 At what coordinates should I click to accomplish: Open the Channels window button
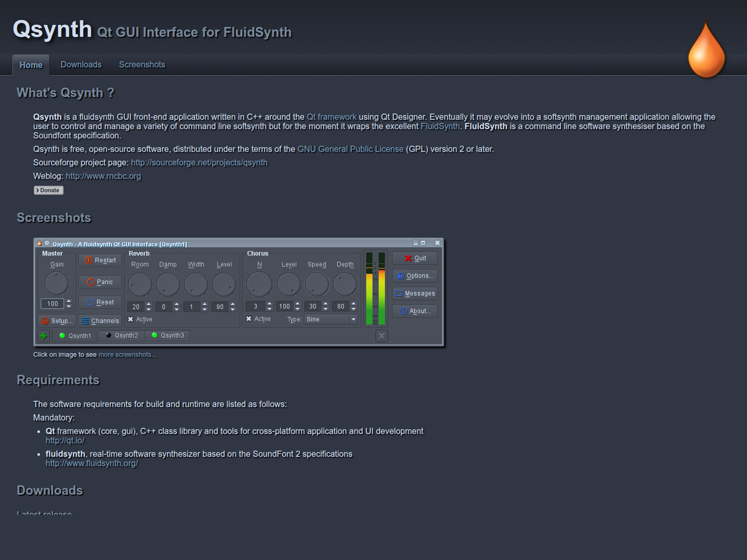100,321
